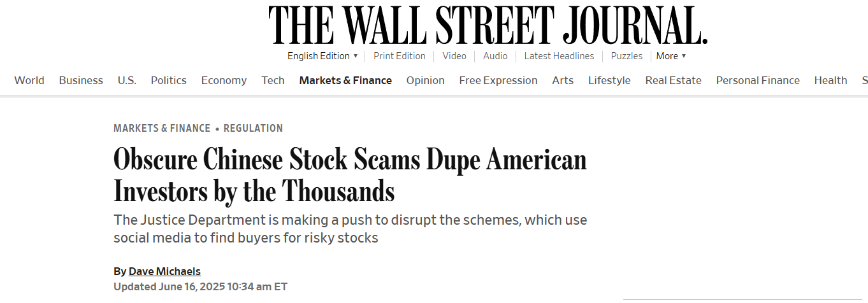Go to the Video section
The width and height of the screenshot is (868, 303).
click(x=454, y=56)
